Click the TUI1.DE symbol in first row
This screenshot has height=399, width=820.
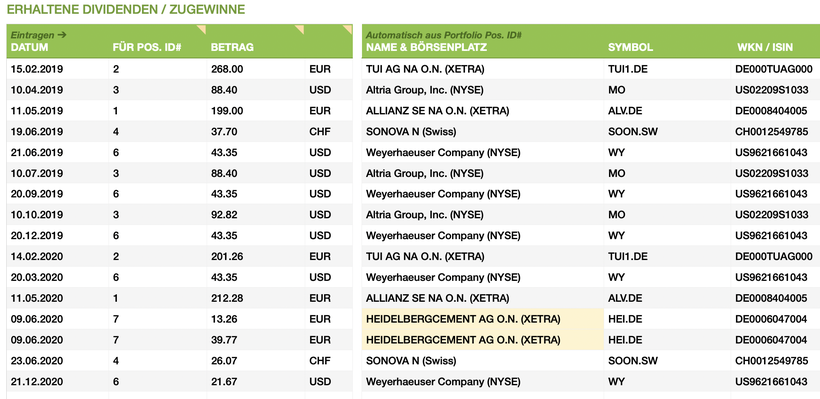(628, 69)
